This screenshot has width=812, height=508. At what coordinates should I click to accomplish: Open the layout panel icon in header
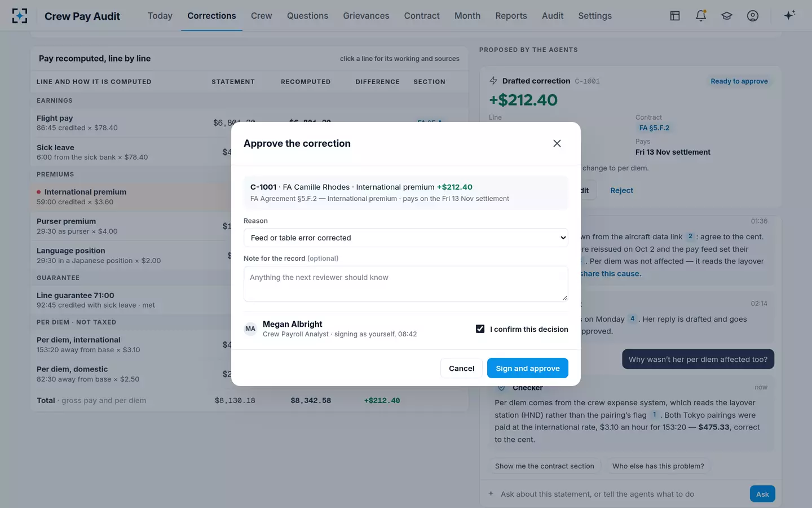(675, 16)
